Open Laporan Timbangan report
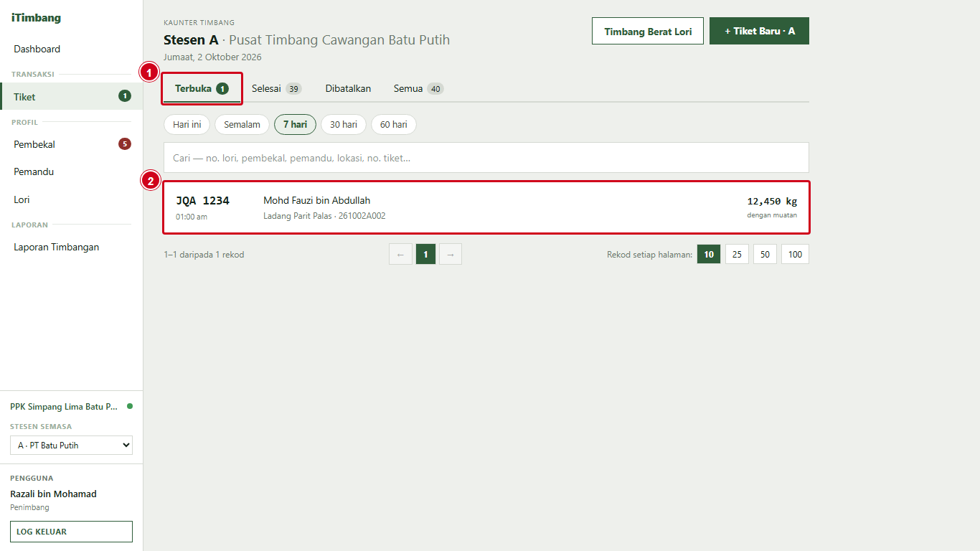The height and width of the screenshot is (551, 980). click(71, 247)
